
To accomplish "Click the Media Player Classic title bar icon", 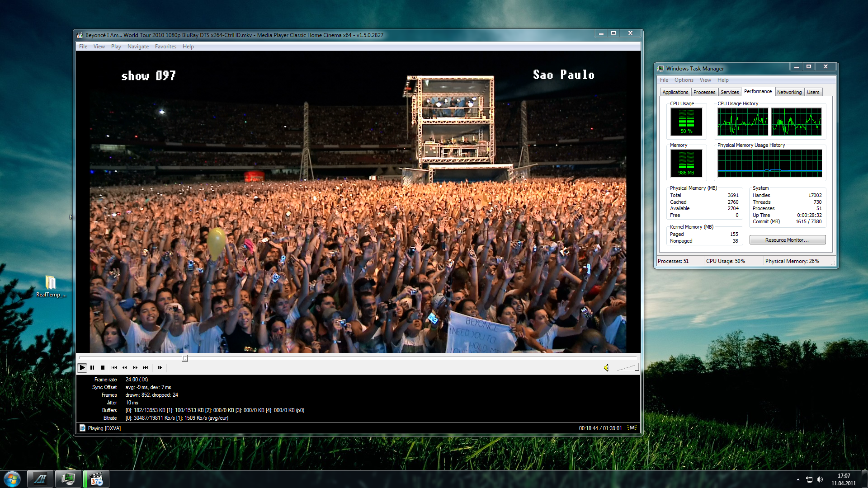I will pyautogui.click(x=80, y=35).
